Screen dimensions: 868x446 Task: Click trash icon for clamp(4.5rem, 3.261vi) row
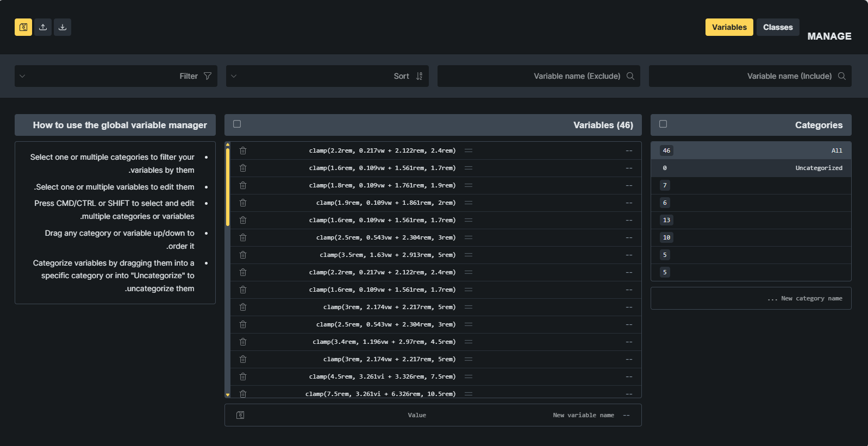click(243, 376)
